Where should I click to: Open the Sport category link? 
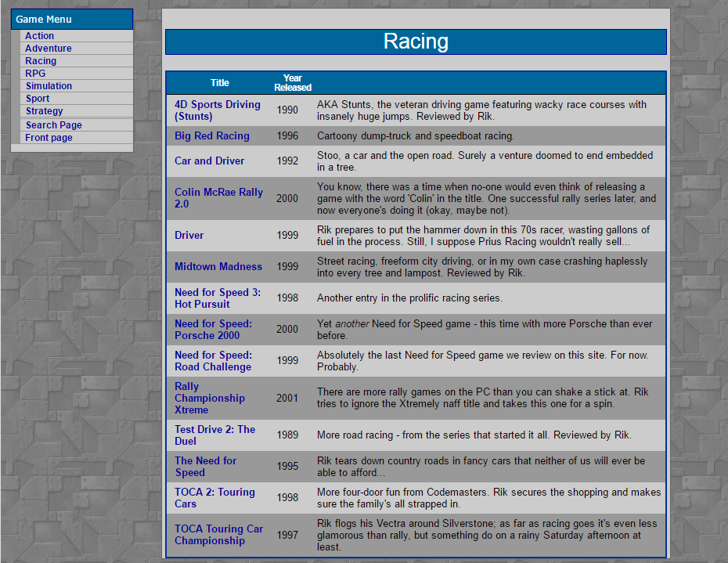pos(38,99)
